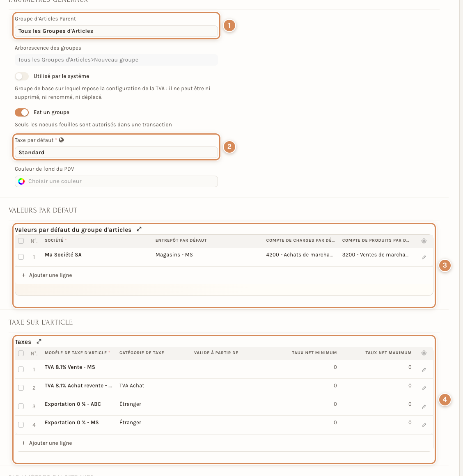Image resolution: width=463 pixels, height=476 pixels.
Task: Choose a PDV background colour
Action: tap(116, 181)
